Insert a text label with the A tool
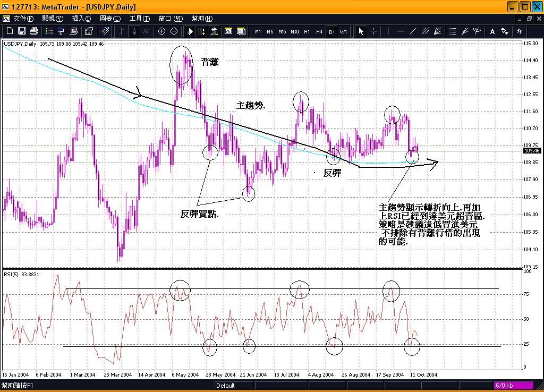The height and width of the screenshot is (392, 544). (x=492, y=31)
